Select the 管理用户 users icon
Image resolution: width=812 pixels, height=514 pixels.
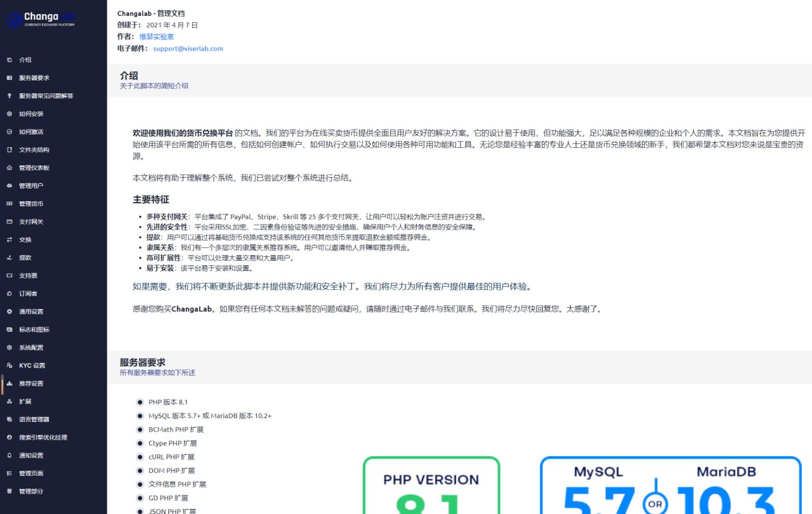[x=9, y=185]
